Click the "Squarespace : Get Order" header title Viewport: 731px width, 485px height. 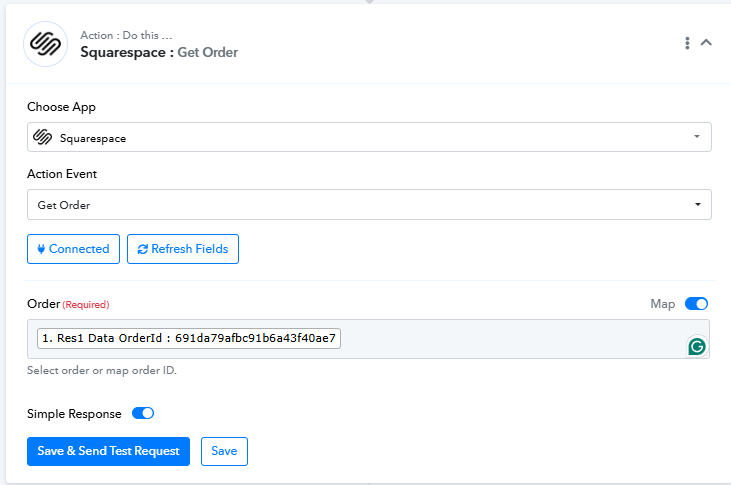point(159,52)
